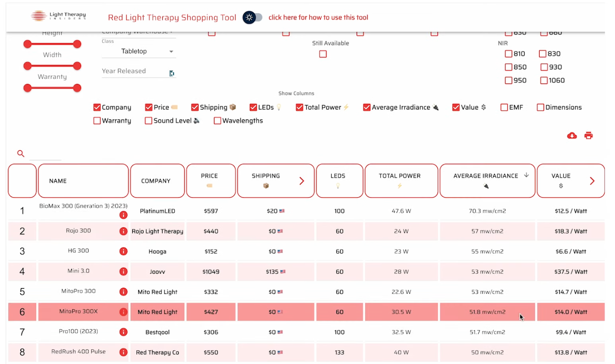Click the Width slider left handle
The height and width of the screenshot is (364, 615).
(x=28, y=66)
